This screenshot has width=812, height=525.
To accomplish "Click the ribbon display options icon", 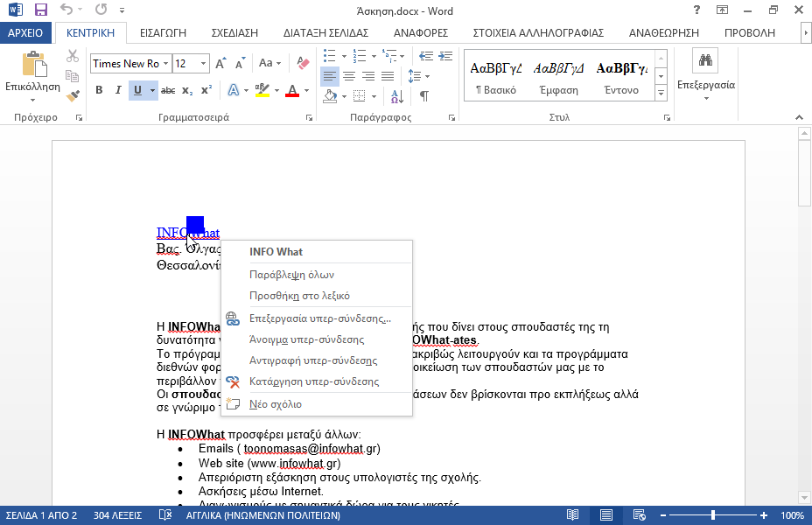I will pos(722,10).
